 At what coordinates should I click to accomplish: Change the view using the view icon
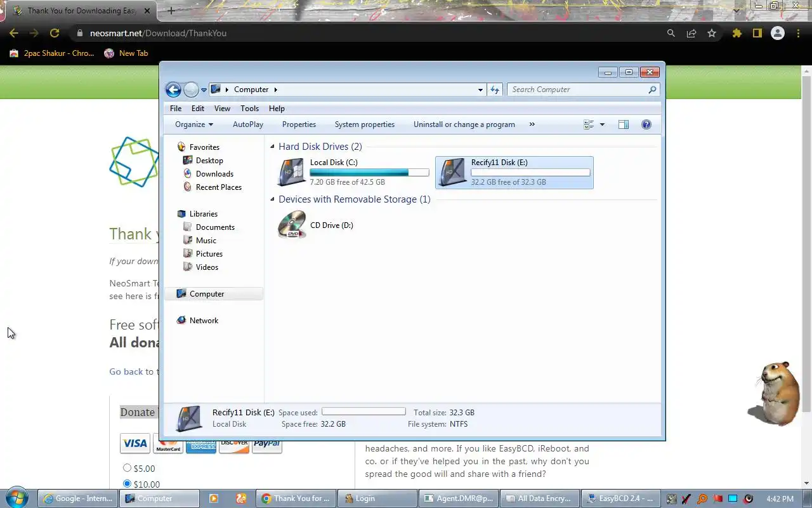point(589,124)
